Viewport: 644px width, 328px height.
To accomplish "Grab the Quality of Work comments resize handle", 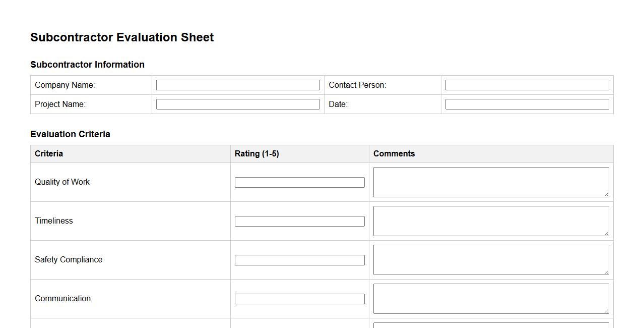I will pos(607,194).
